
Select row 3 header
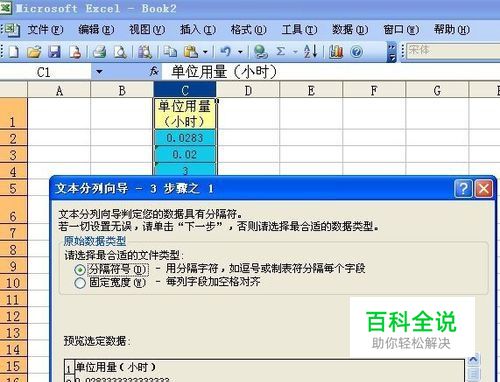click(x=13, y=154)
